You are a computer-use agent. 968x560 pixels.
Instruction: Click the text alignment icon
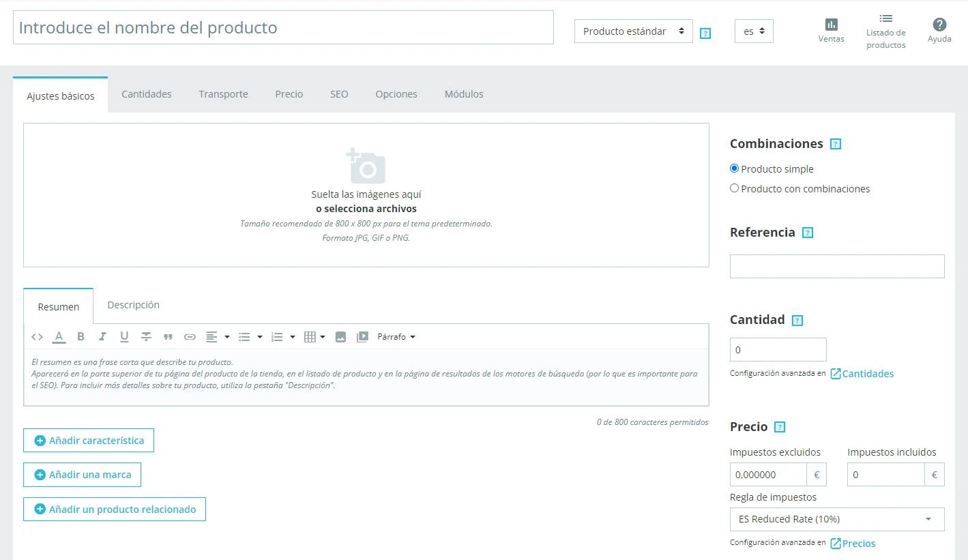[212, 337]
